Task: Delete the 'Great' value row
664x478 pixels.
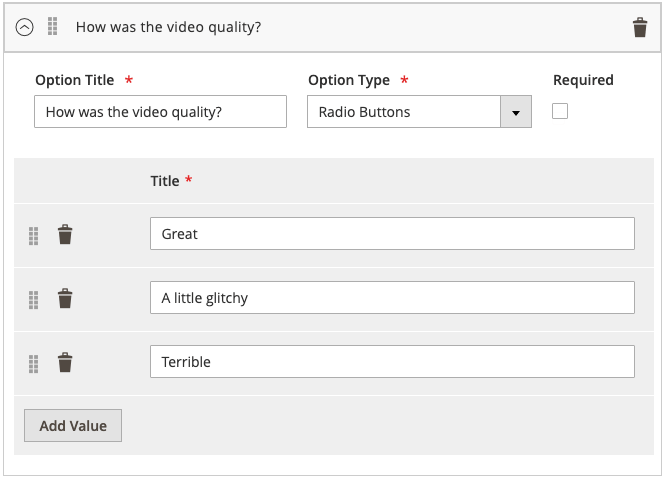Action: click(65, 235)
